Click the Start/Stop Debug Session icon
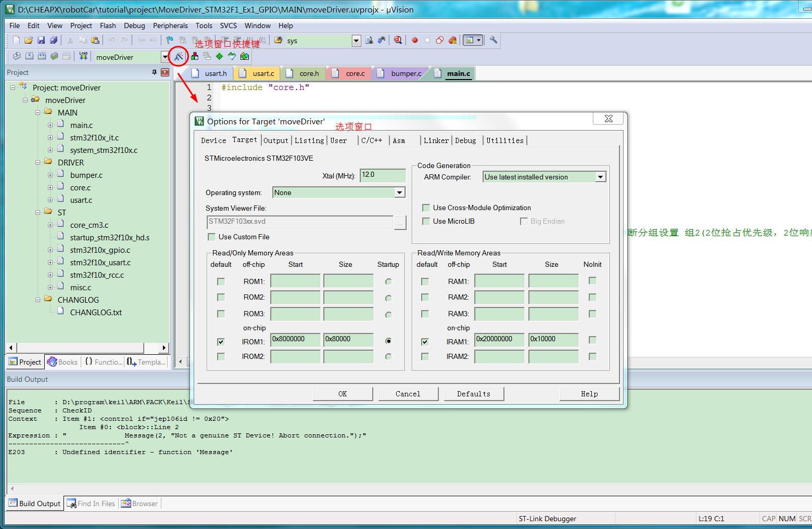812x529 pixels. click(398, 40)
